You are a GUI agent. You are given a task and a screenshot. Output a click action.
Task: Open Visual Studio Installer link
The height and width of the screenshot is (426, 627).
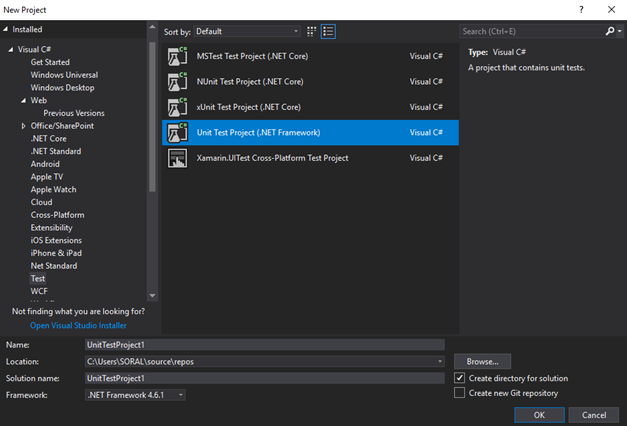(x=78, y=326)
